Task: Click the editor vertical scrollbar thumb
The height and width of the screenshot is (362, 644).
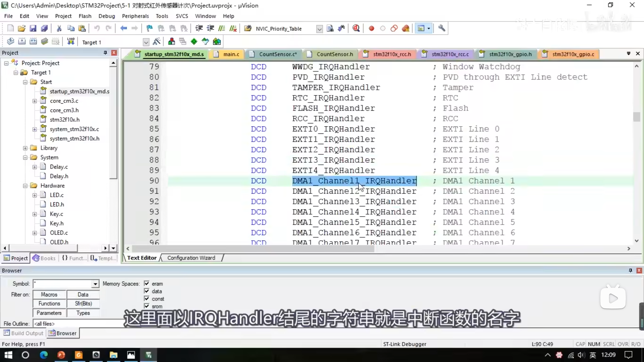Action: (636, 117)
